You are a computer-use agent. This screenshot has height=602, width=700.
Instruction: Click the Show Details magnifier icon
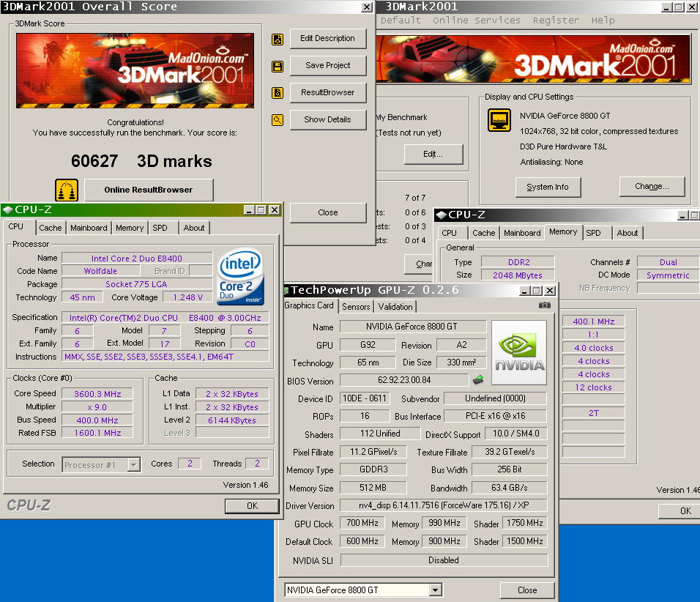click(278, 119)
